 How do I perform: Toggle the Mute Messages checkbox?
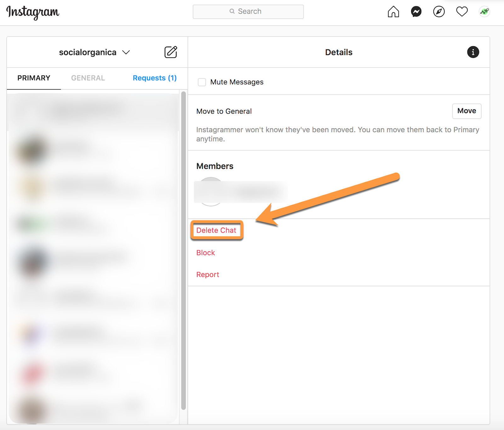pyautogui.click(x=202, y=82)
